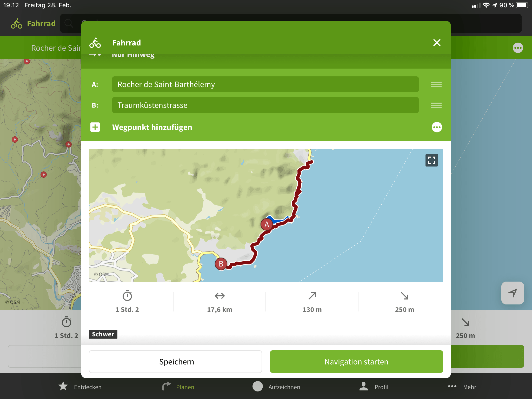Tap the topmost red highlight marker on background map
This screenshot has width=532, height=399.
pos(26,61)
